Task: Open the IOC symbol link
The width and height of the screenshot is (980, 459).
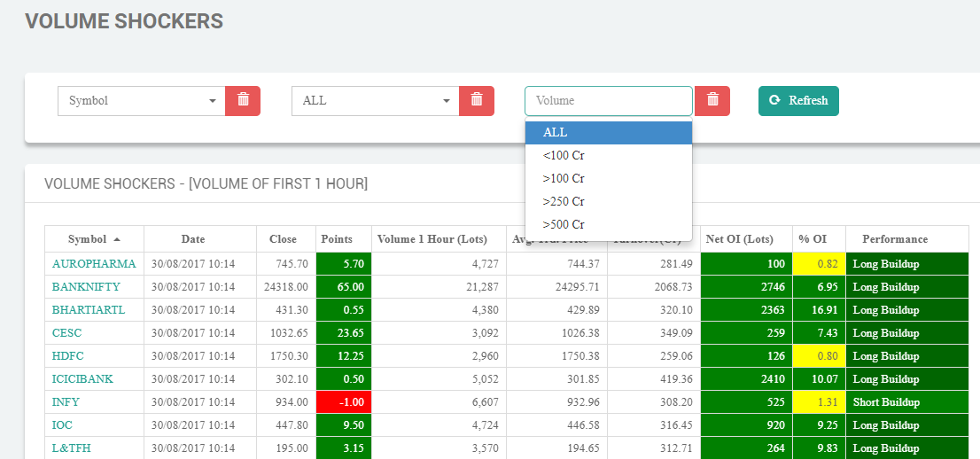Action: [x=62, y=425]
